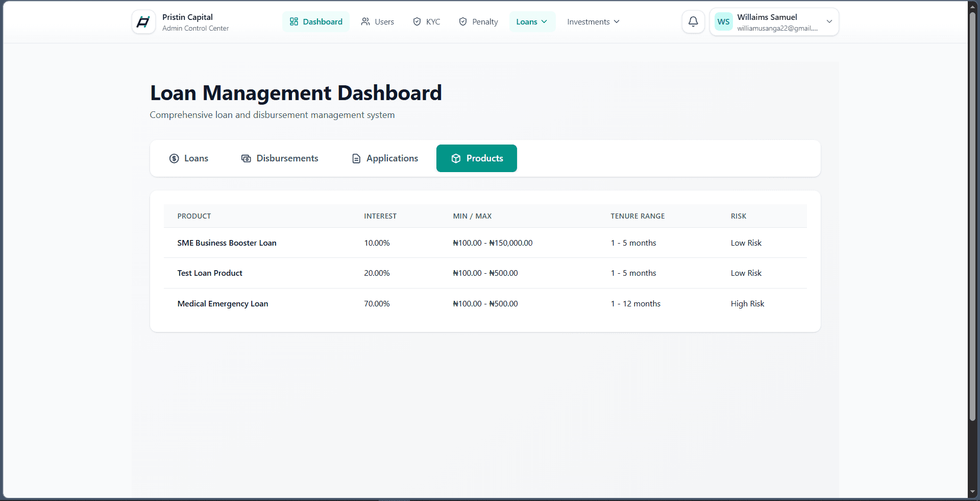Click the ₦100.00 - ₦150,000.00 amount range
The width and height of the screenshot is (980, 501).
click(493, 243)
